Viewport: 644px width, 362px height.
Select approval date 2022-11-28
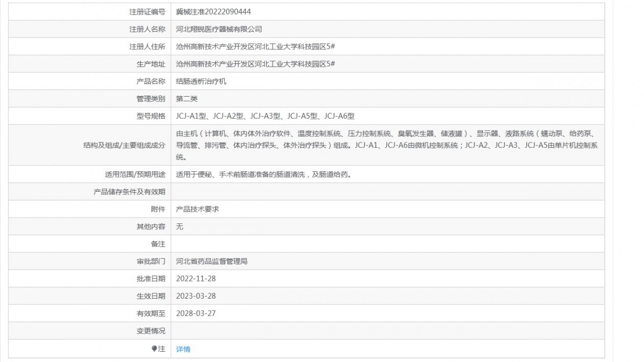(196, 279)
